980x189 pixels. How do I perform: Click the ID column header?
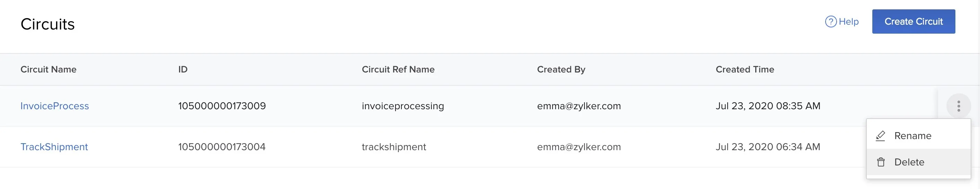(x=182, y=69)
